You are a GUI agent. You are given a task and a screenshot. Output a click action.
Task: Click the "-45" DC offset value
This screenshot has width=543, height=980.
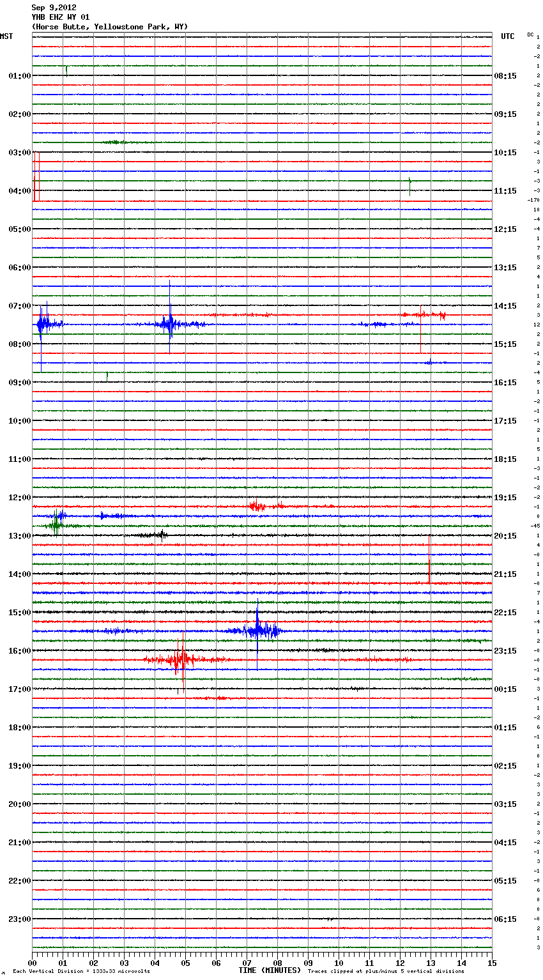coord(535,526)
